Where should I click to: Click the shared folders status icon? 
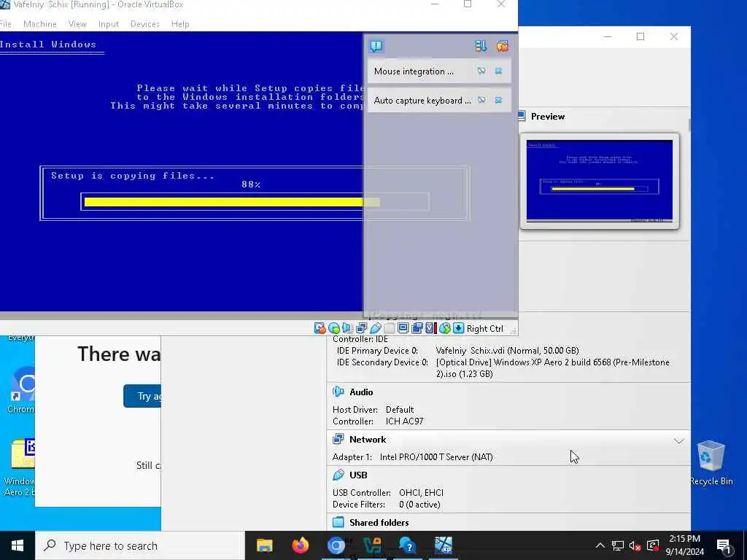(390, 328)
